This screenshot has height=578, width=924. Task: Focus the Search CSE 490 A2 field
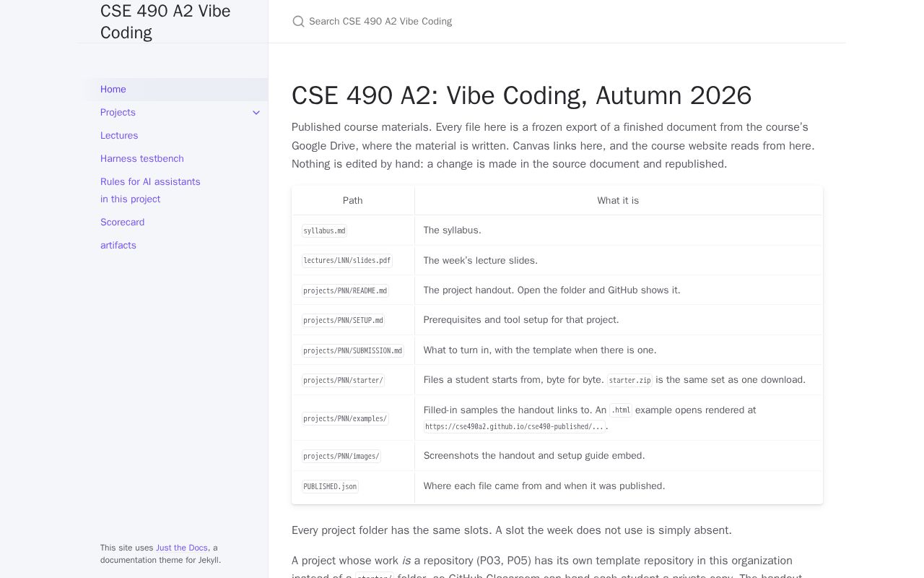(x=556, y=22)
